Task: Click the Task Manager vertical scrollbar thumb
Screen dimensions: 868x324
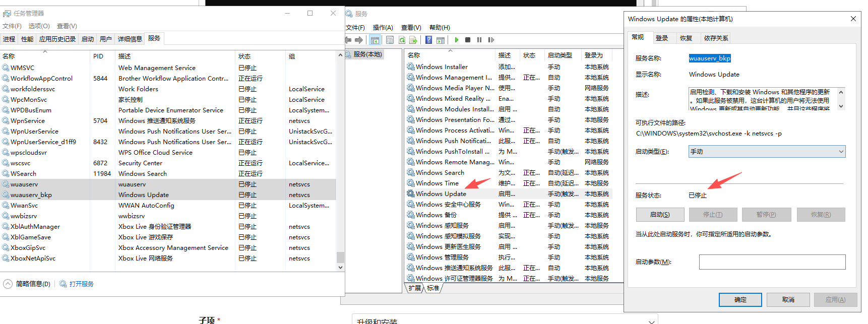Action: click(340, 257)
